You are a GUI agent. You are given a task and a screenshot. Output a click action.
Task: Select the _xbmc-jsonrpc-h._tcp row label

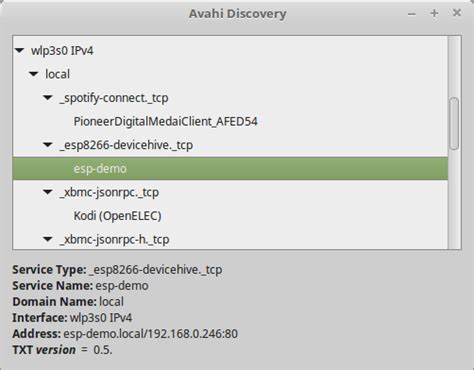pyautogui.click(x=114, y=239)
